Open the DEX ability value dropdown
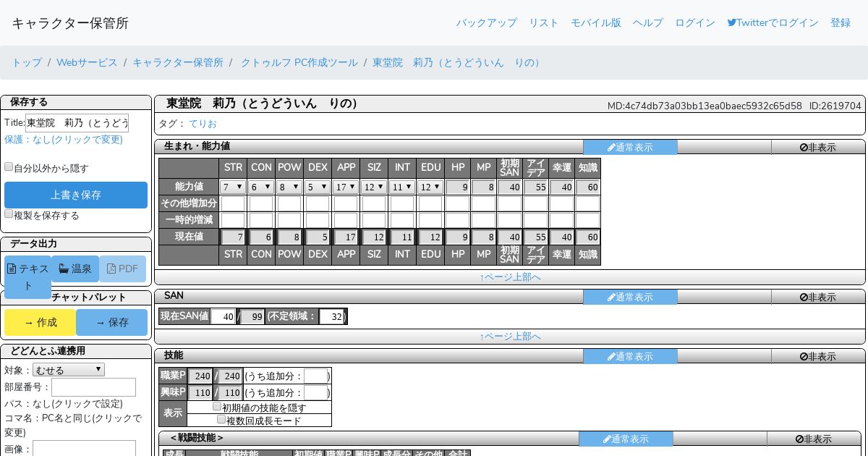 [x=318, y=187]
